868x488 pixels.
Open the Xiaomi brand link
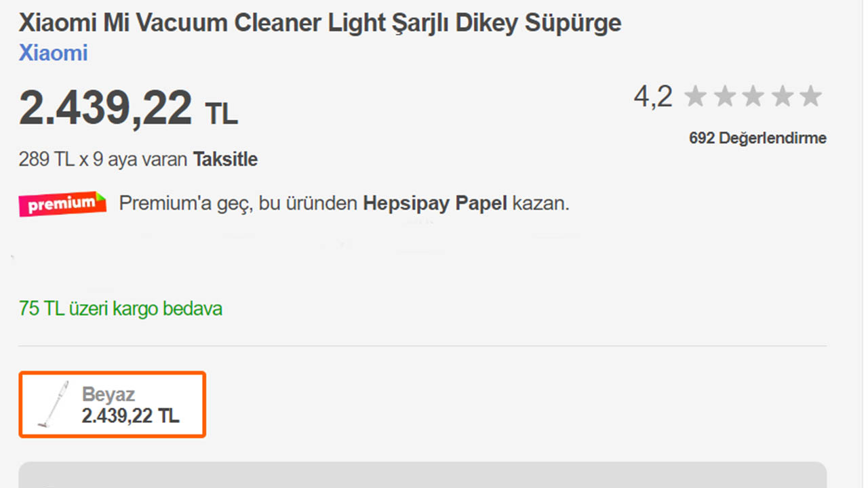tap(53, 53)
